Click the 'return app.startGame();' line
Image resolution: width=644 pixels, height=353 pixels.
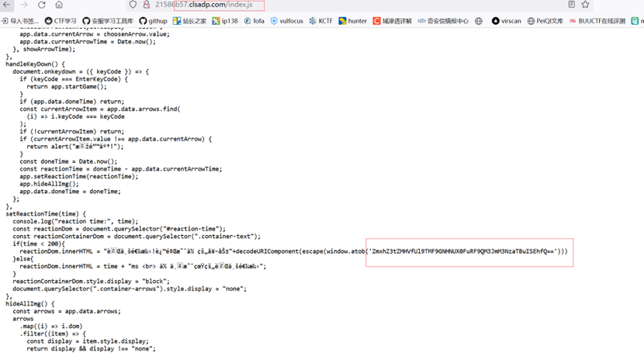[x=67, y=87]
